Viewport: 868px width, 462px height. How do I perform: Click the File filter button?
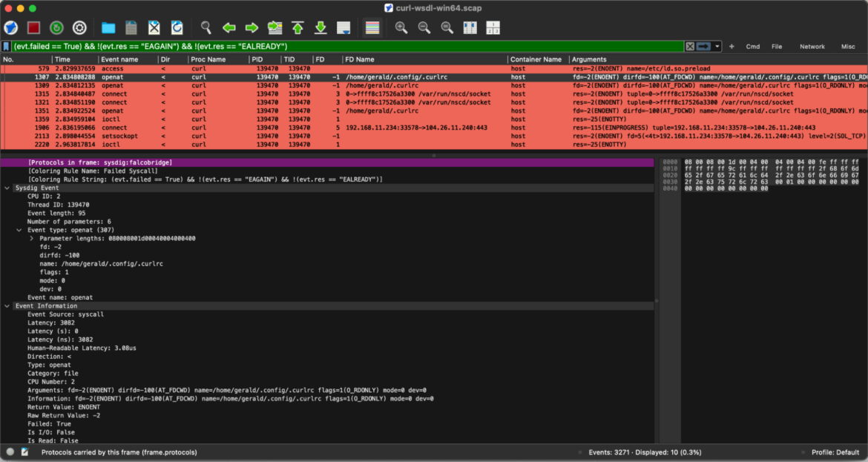coord(777,47)
